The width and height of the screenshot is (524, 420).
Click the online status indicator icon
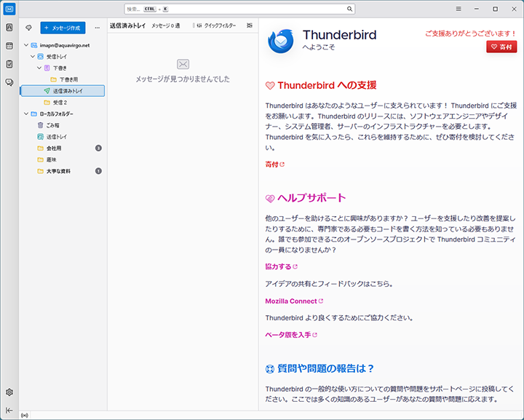click(x=25, y=416)
